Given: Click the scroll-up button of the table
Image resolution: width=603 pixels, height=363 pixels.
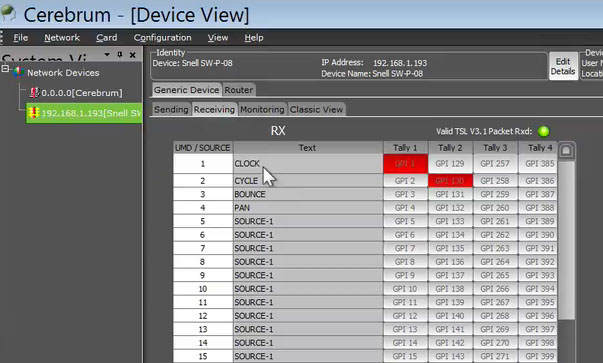Looking at the screenshot, I should point(566,151).
